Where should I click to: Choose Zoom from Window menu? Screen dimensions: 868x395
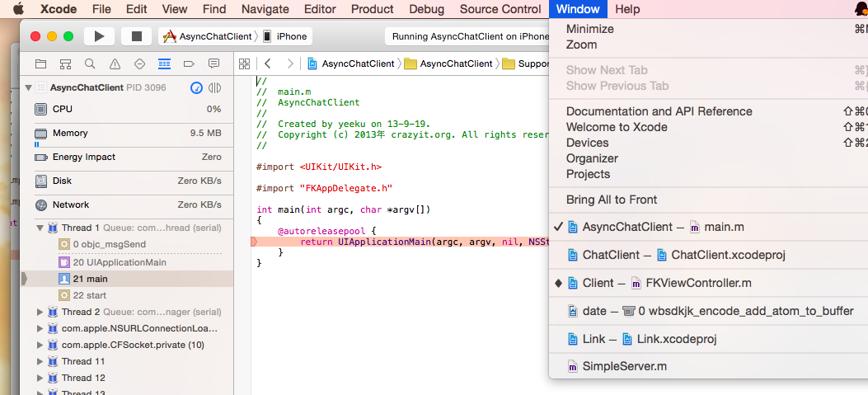[709, 45]
